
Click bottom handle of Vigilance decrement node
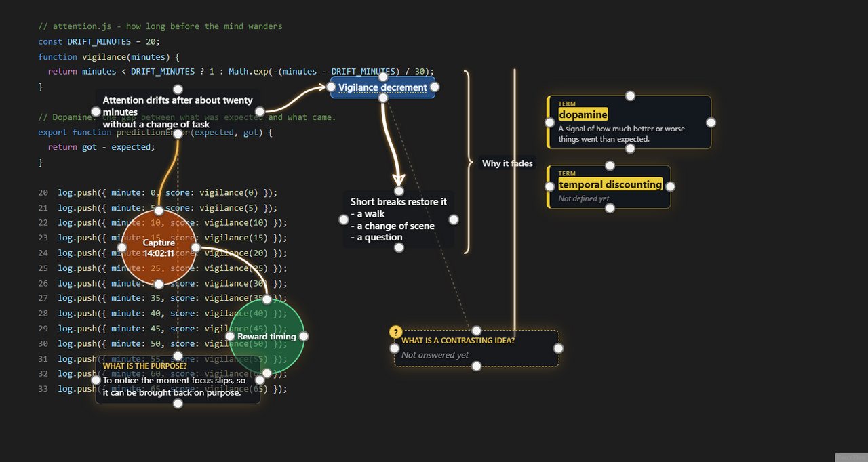[383, 98]
